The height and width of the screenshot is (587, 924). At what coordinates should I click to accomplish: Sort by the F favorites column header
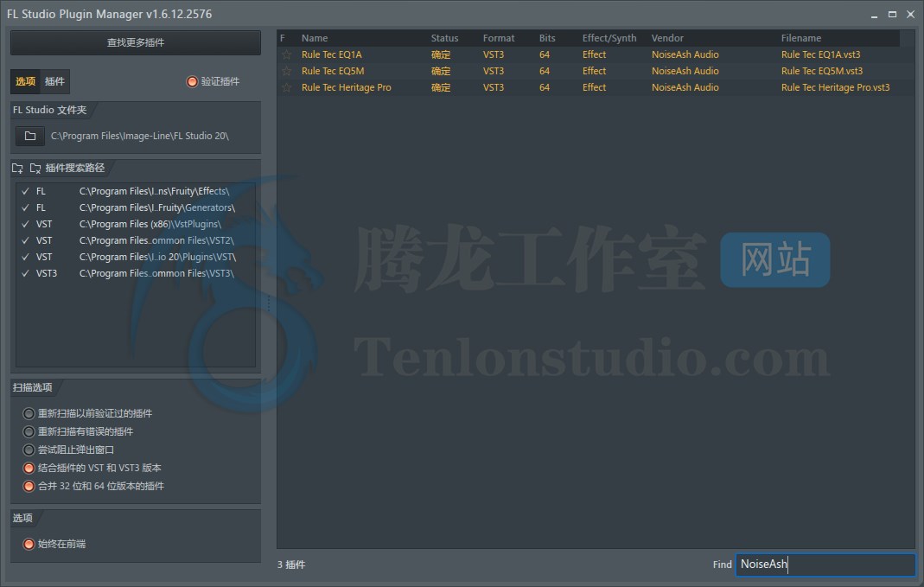tap(283, 38)
